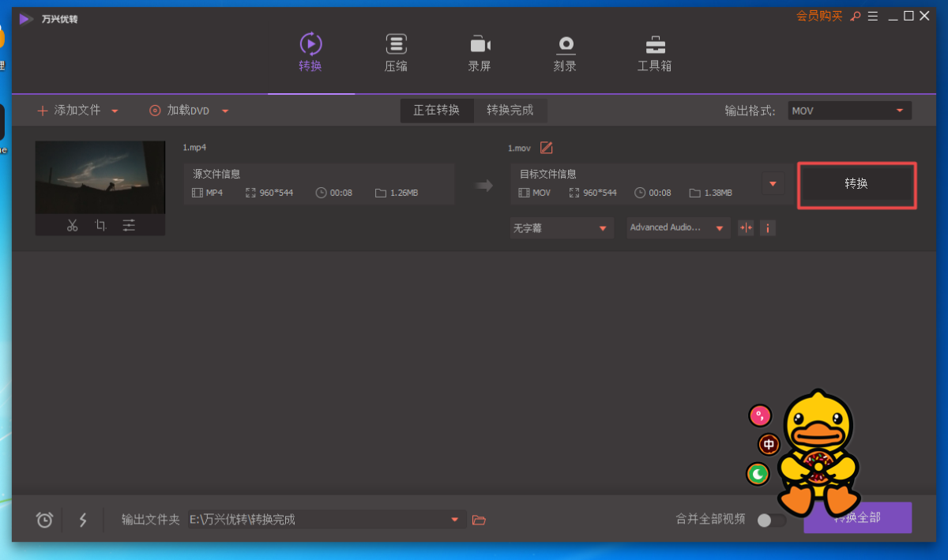Image resolution: width=948 pixels, height=560 pixels.
Task: Open effect adjustment sliders icon under thumbnail
Action: (x=129, y=226)
